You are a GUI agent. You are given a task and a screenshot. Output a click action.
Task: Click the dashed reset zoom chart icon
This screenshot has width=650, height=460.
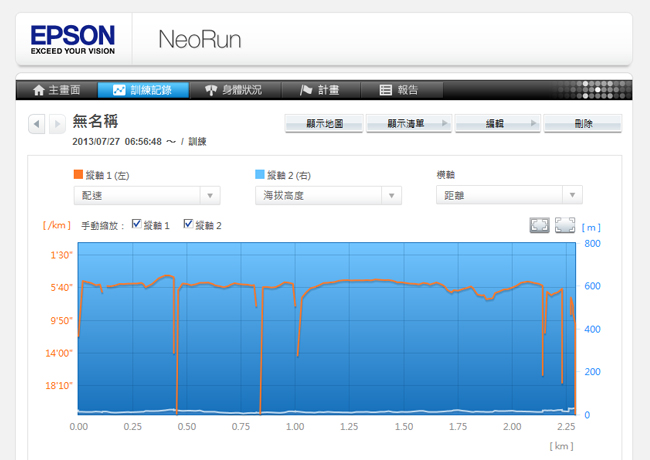click(565, 225)
